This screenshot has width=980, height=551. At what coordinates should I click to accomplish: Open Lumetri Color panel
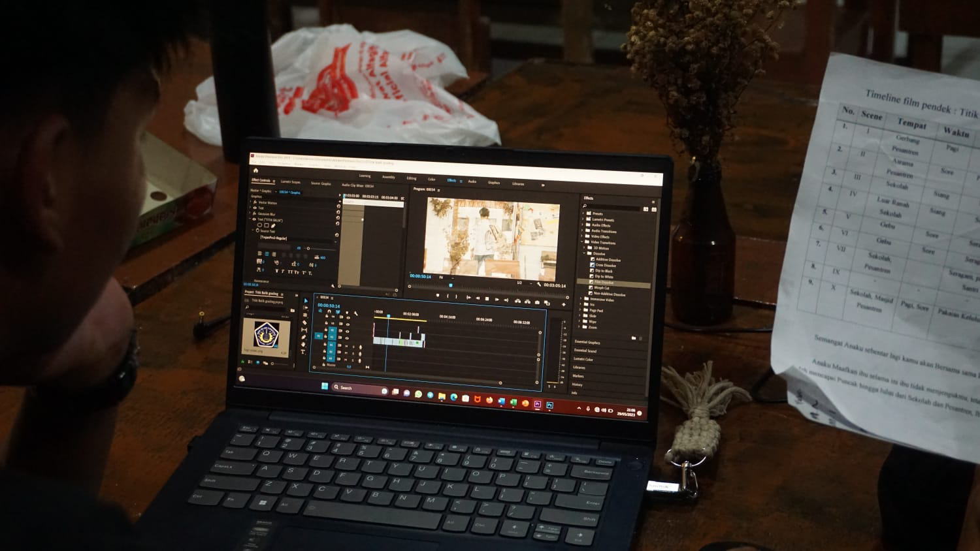pyautogui.click(x=583, y=359)
